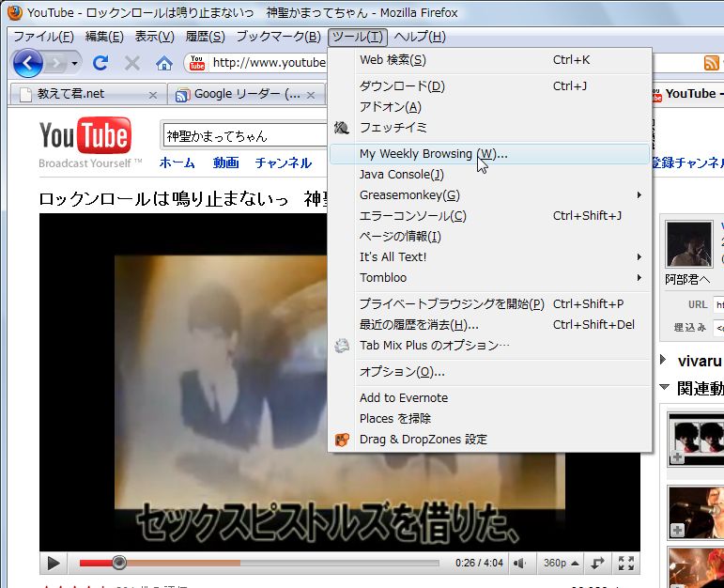This screenshot has height=588, width=724.
Task: Open the 編集(E) menu
Action: click(104, 37)
